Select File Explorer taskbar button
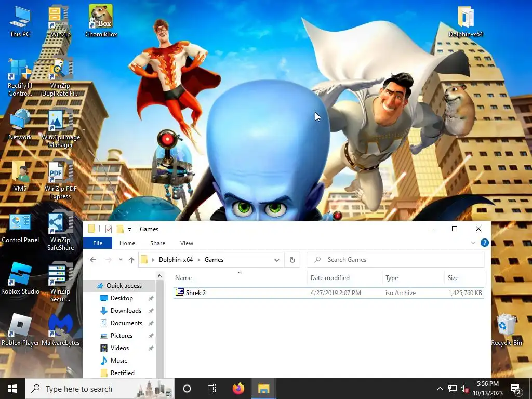This screenshot has height=399, width=532. (x=263, y=389)
